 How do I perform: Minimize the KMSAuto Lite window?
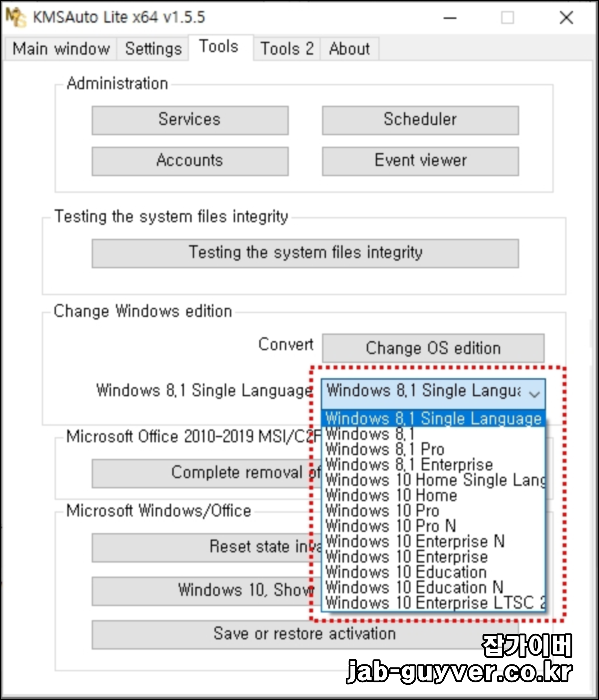click(450, 18)
